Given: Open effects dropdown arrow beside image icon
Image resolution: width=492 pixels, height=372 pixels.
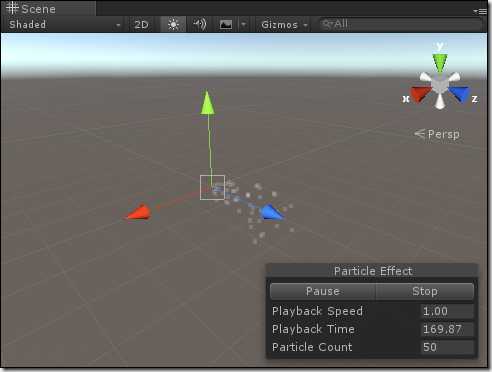Looking at the screenshot, I should click(244, 24).
